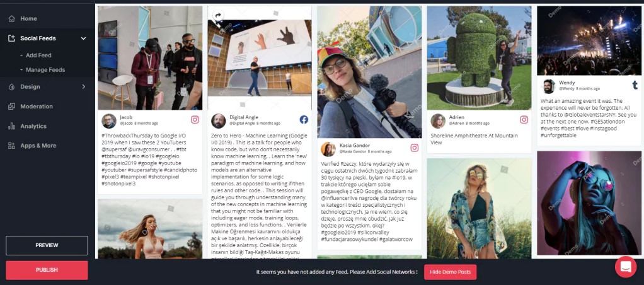The image size is (644, 285).
Task: Click the Hide Demo Posts button
Action: 450,272
